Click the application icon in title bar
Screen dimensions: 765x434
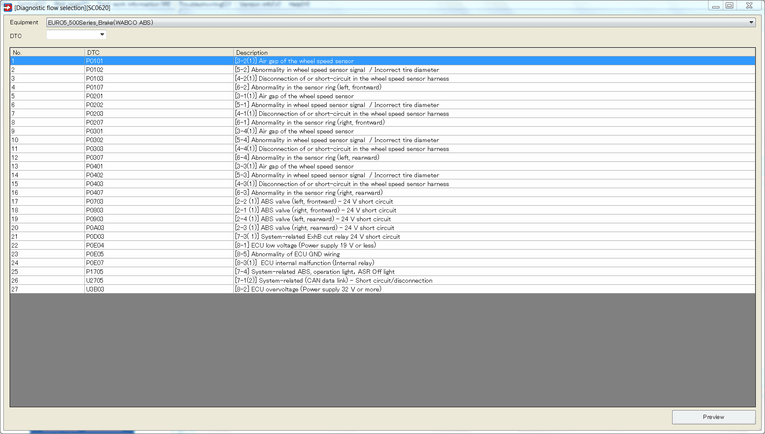click(x=7, y=7)
